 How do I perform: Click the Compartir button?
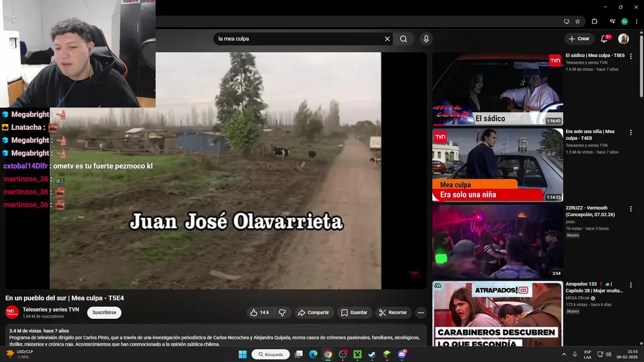(x=313, y=313)
